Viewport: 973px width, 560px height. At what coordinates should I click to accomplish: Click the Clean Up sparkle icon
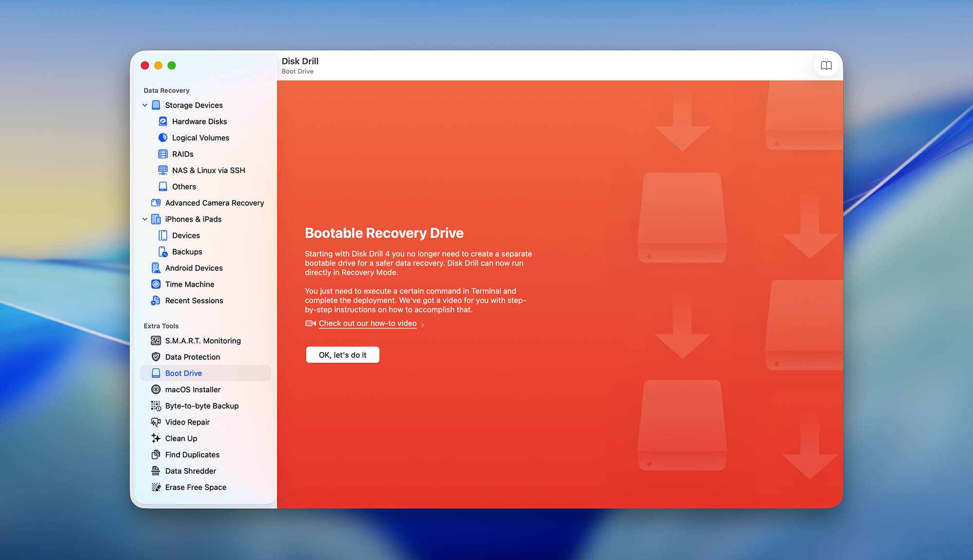[156, 438]
